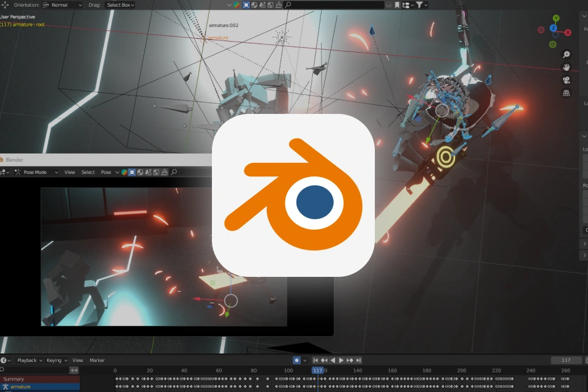Image resolution: width=588 pixels, height=392 pixels.
Task: Click the multicolor hexagon icon in the top header
Action: tap(236, 5)
